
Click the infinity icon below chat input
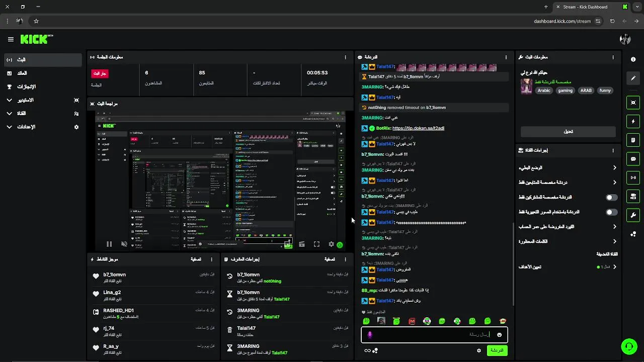pos(367,350)
